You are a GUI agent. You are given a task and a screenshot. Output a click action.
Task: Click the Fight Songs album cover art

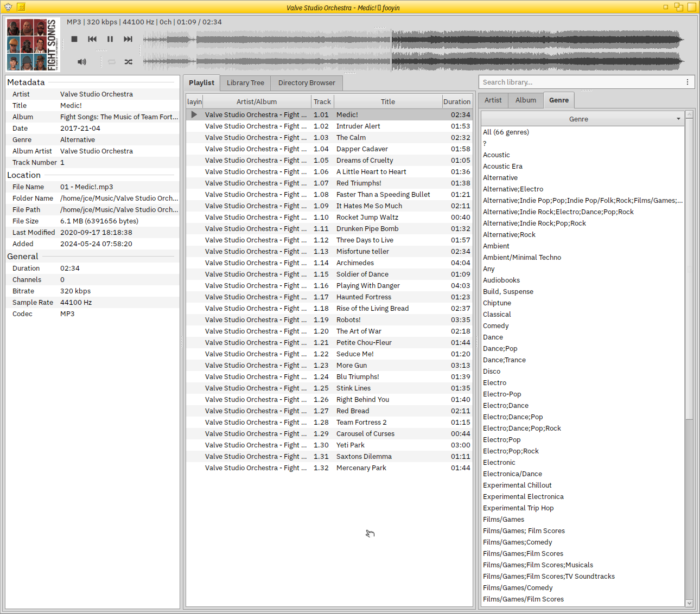coord(33,44)
